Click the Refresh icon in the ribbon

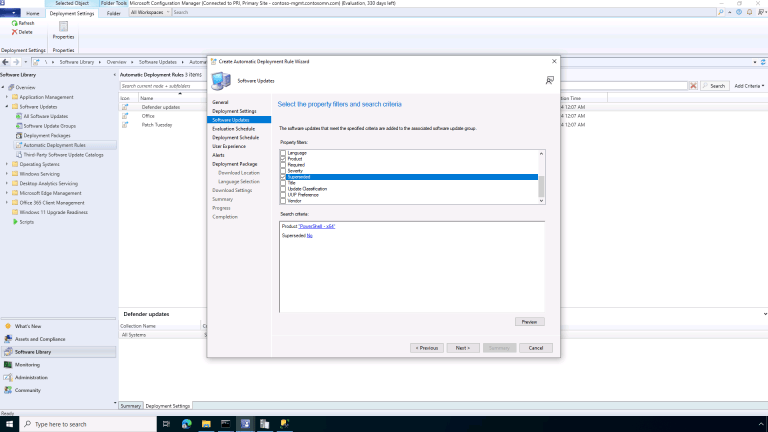click(x=15, y=23)
